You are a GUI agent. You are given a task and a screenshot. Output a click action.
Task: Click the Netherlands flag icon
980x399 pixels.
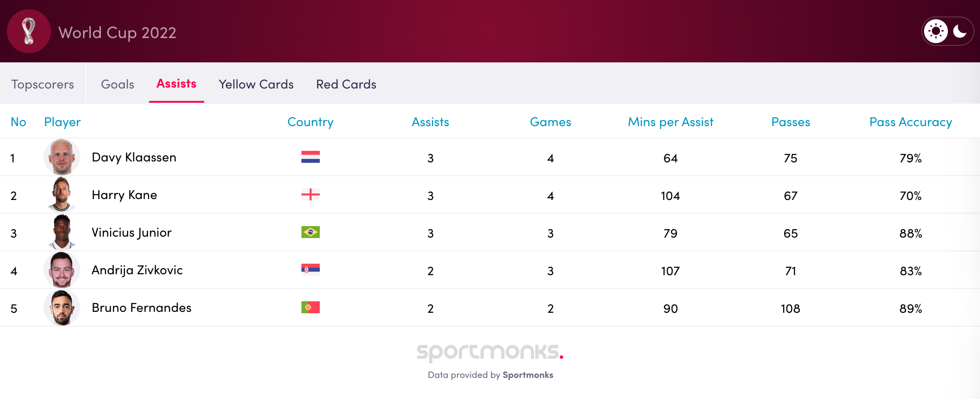pos(310,157)
